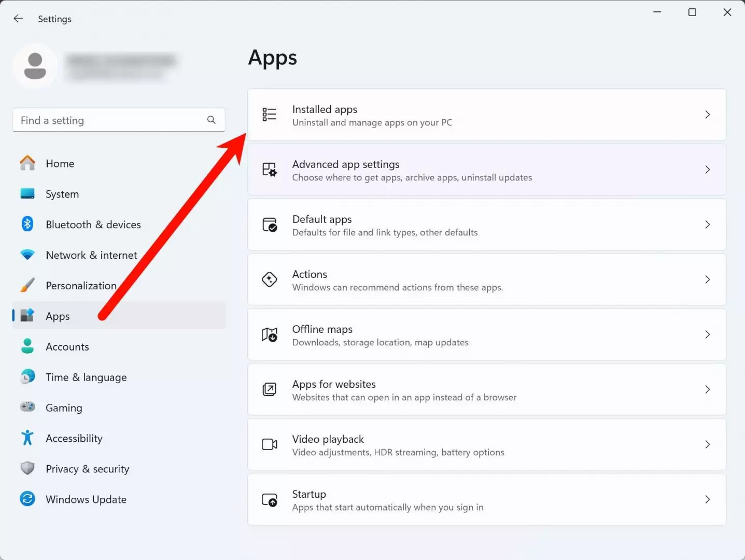This screenshot has height=560, width=745.
Task: Open Accounts settings
Action: [x=119, y=346]
